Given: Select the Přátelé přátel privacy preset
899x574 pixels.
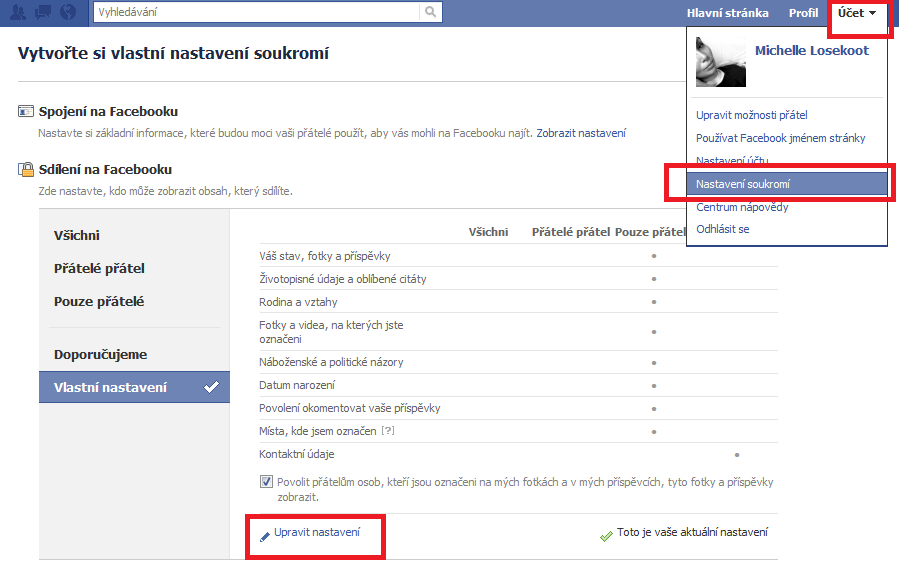Looking at the screenshot, I should pyautogui.click(x=99, y=268).
